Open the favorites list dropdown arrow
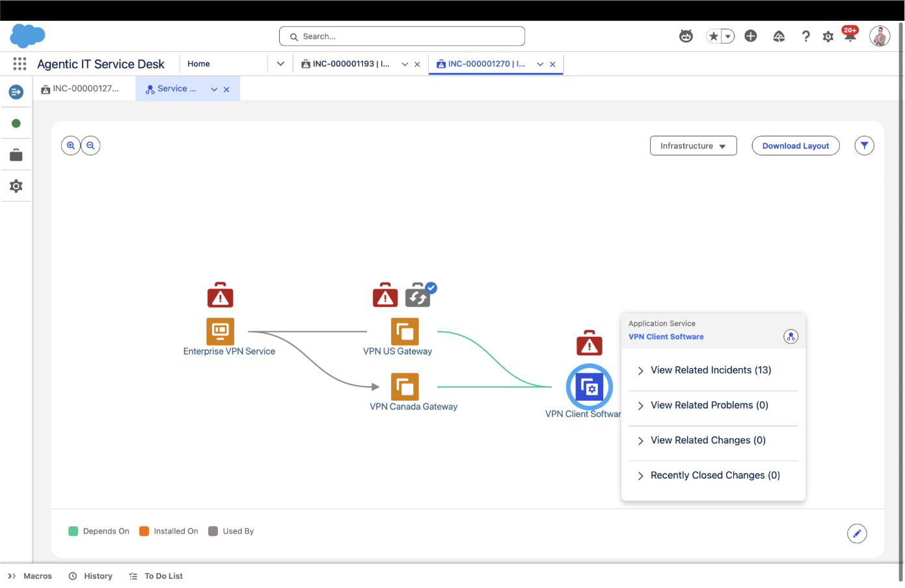Image resolution: width=905 pixels, height=588 pixels. point(728,36)
